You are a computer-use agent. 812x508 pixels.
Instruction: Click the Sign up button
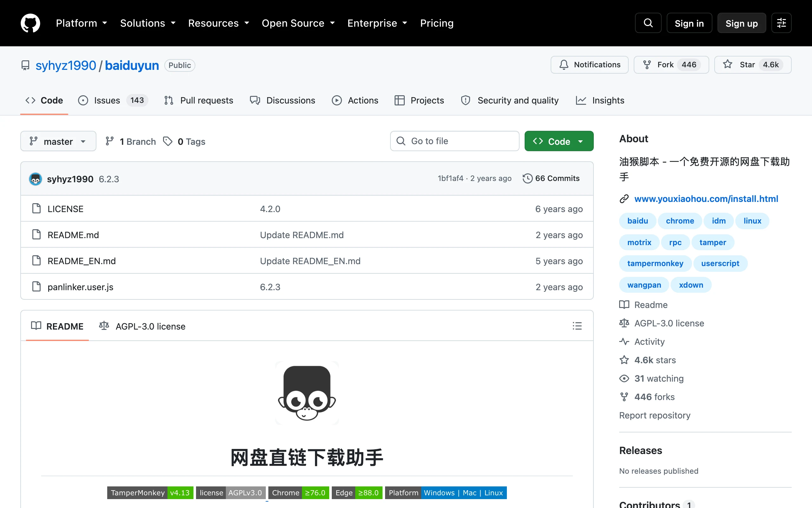(x=742, y=23)
